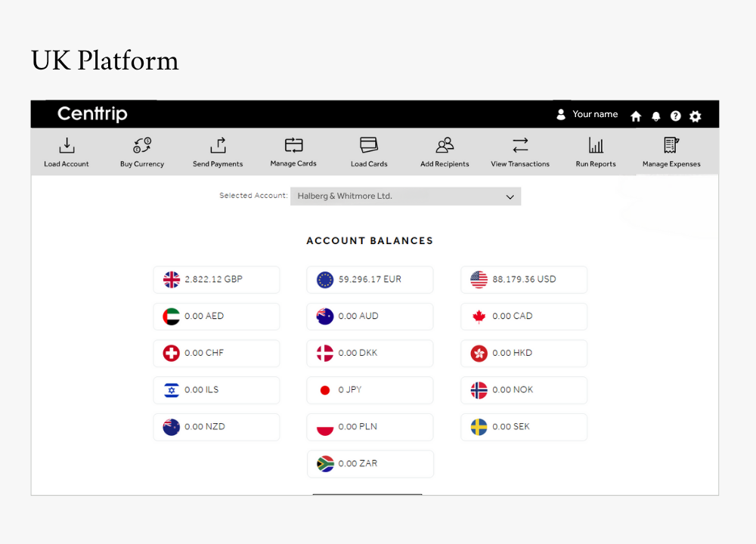
Task: Select the 88.179.36 USD balance text
Action: point(524,280)
